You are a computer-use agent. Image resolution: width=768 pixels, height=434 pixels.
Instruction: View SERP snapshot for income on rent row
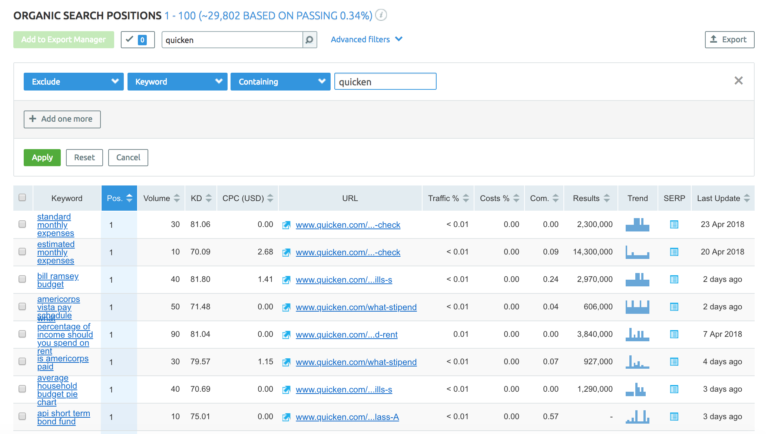pyautogui.click(x=674, y=334)
